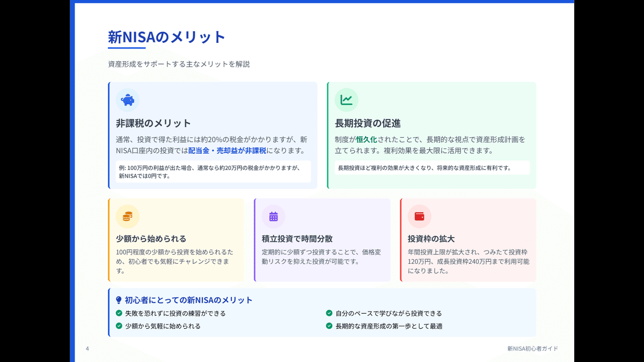This screenshot has height=362, width=644.
Task: Select the line chart icon above 長期投資の促進
Action: click(347, 100)
